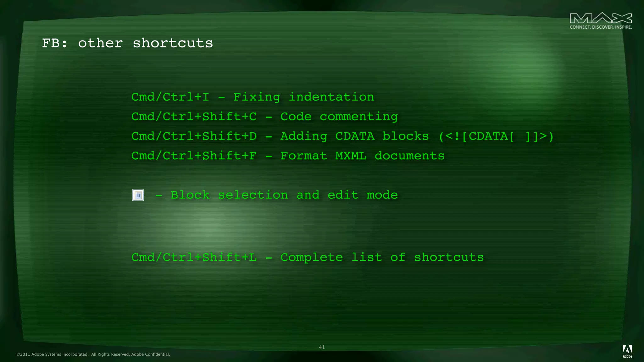Screen dimensions: 644x362
Task: Select 'Cmd/Ctrl+Shift+C – Code commenting' line
Action: coord(264,117)
